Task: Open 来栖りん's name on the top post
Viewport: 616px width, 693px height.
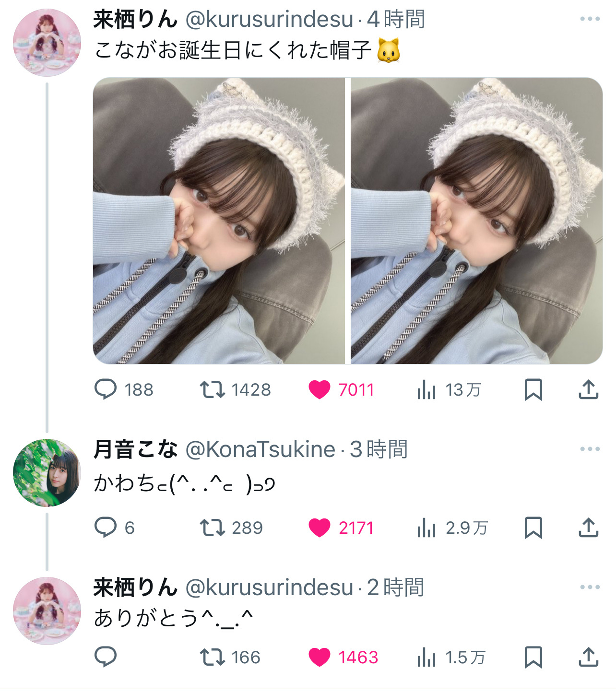Action: pyautogui.click(x=136, y=19)
